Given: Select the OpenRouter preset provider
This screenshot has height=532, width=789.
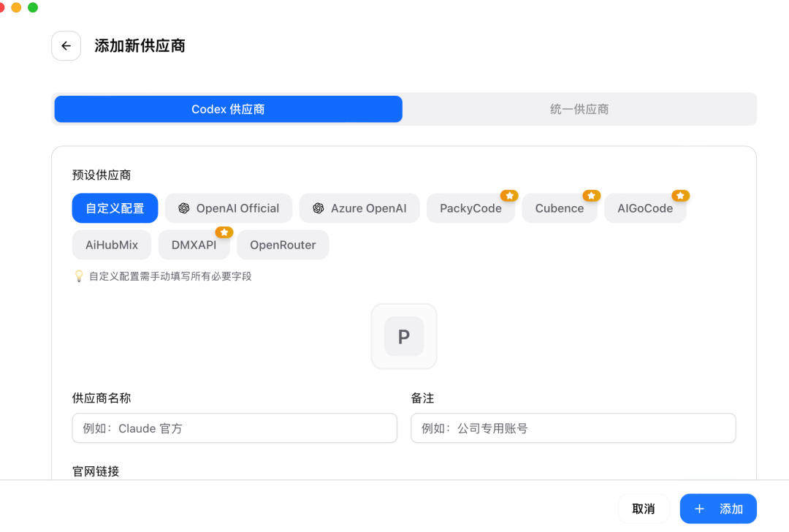Looking at the screenshot, I should point(283,244).
